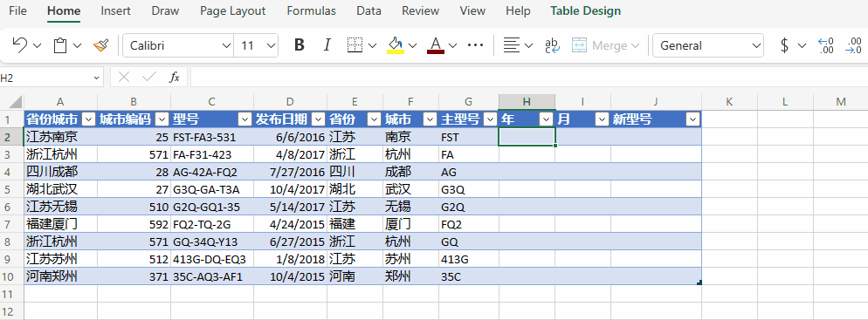
Task: Activate the Format Painter brush
Action: coord(100,45)
